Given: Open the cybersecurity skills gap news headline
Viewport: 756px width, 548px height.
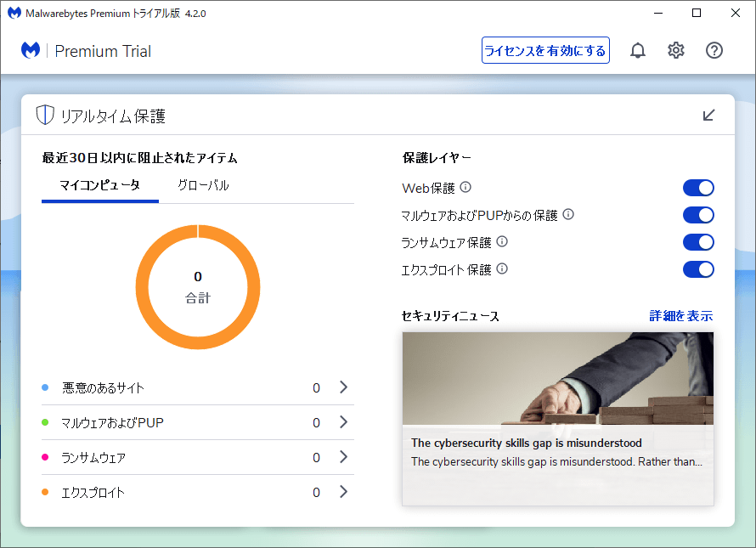Looking at the screenshot, I should pyautogui.click(x=526, y=443).
